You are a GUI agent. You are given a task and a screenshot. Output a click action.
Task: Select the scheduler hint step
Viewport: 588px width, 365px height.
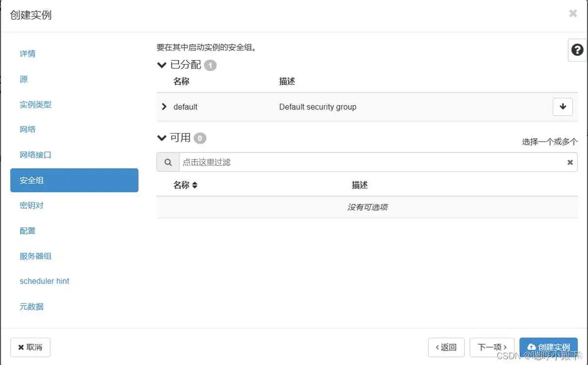click(44, 281)
